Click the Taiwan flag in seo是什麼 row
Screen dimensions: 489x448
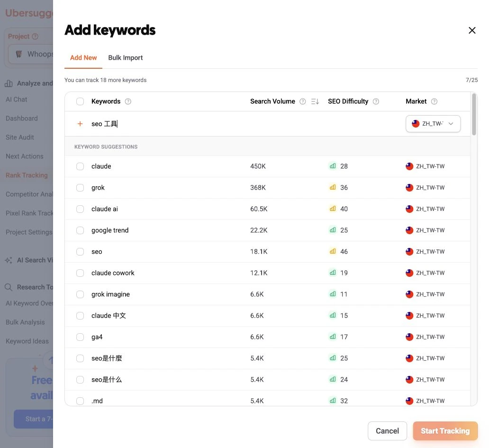pyautogui.click(x=409, y=358)
